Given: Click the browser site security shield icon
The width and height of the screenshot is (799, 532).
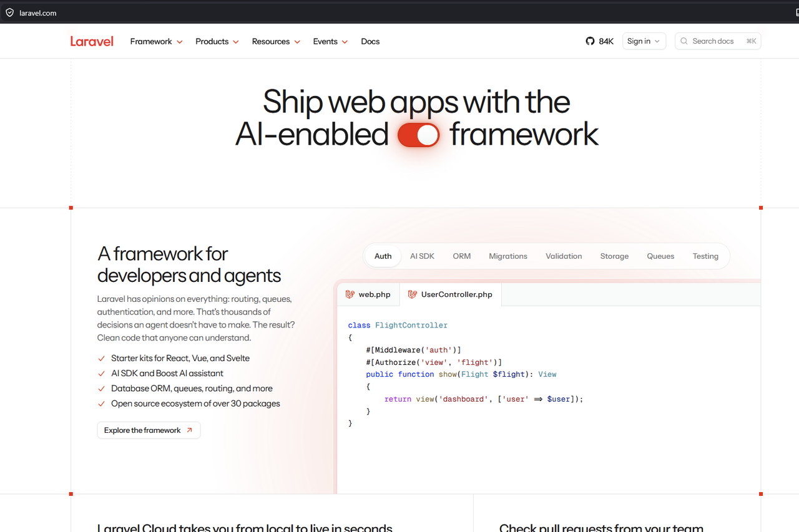Looking at the screenshot, I should click(x=9, y=12).
